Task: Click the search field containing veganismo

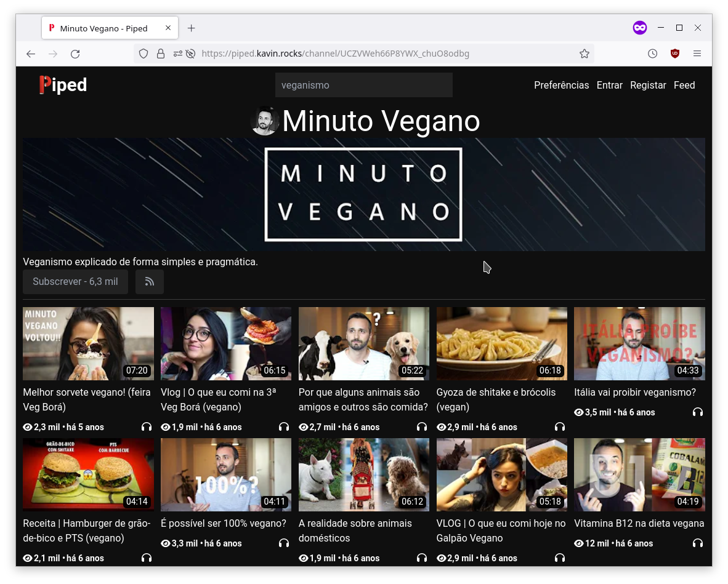Action: coord(364,86)
